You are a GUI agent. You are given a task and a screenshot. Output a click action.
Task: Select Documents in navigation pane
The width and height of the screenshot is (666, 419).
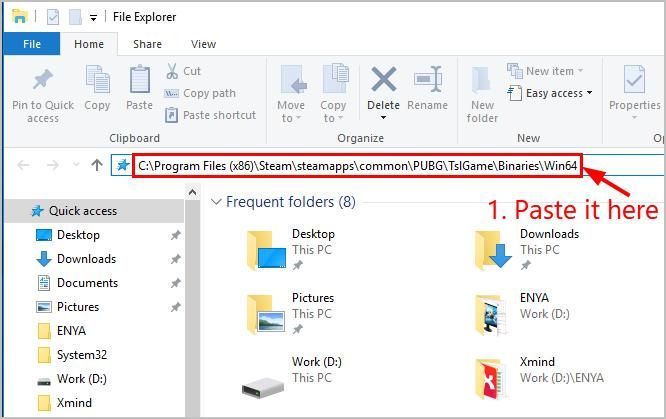(x=87, y=283)
